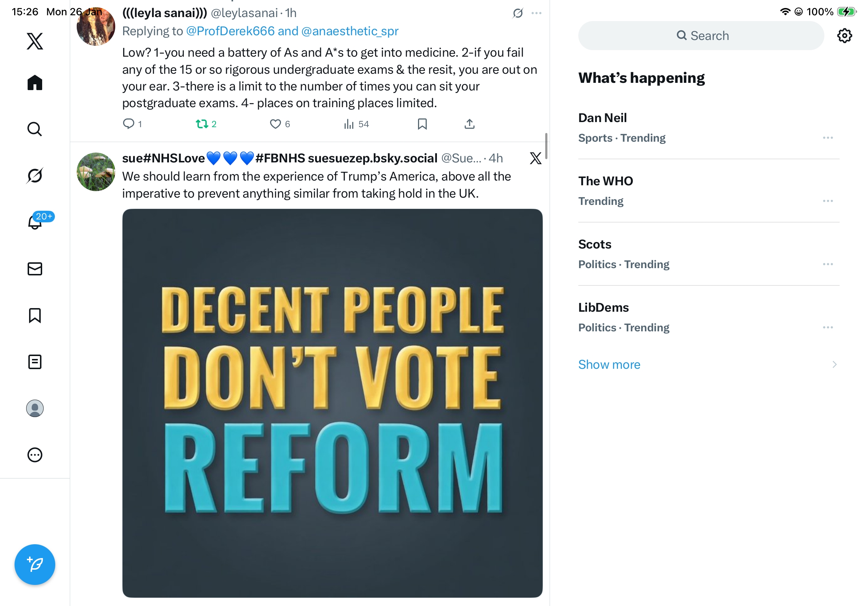The height and width of the screenshot is (606, 868).
Task: Tap the compose post button
Action: pyautogui.click(x=35, y=565)
